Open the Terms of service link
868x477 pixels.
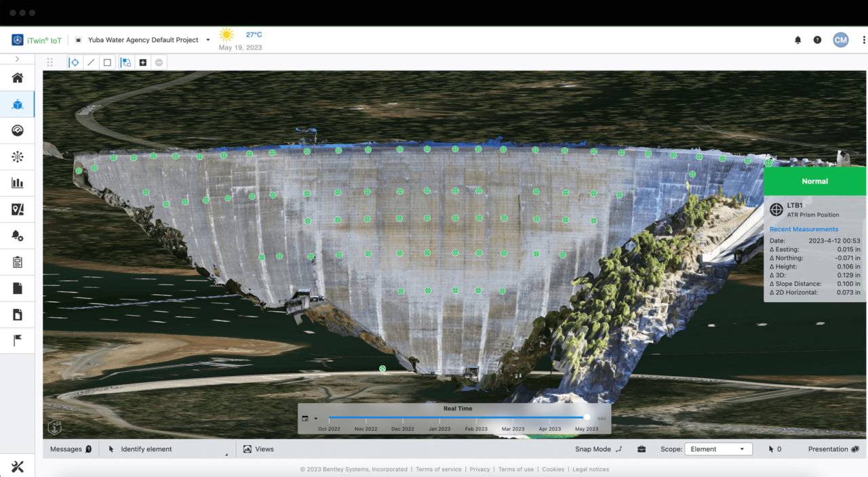click(438, 469)
